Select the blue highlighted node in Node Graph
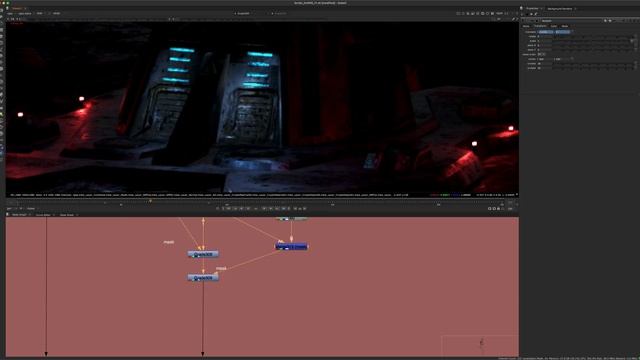This screenshot has width=640, height=360. [x=291, y=247]
